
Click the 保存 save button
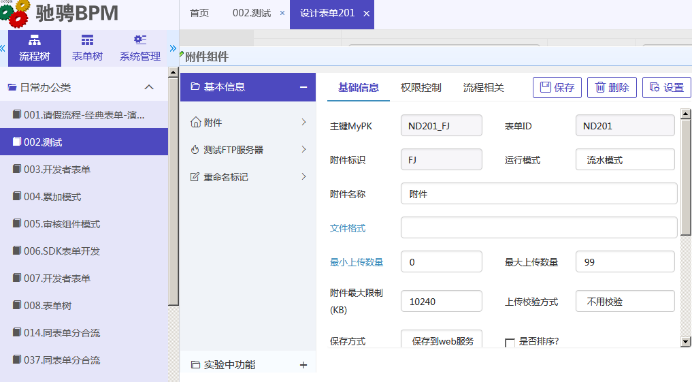coord(557,88)
